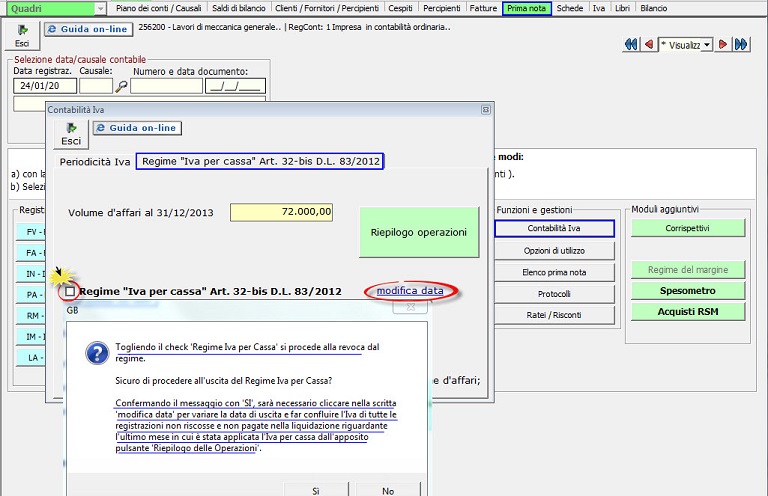The image size is (768, 496).
Task: Confirm the revoca message with Sì
Action: pos(316,490)
